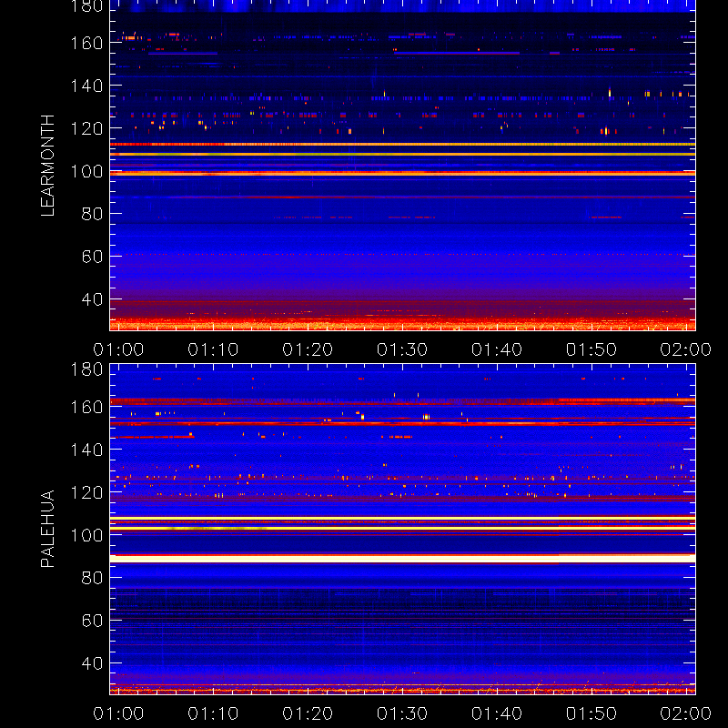Select the 80 frequency label on LEARMONTH plot
This screenshot has width=728, height=728.
click(92, 214)
